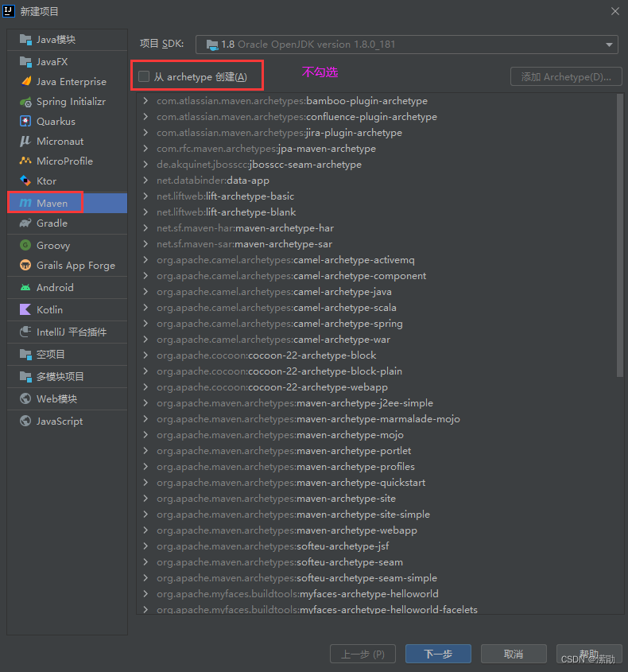Select Spring Initializr project type
The width and height of the screenshot is (628, 672).
[x=68, y=102]
